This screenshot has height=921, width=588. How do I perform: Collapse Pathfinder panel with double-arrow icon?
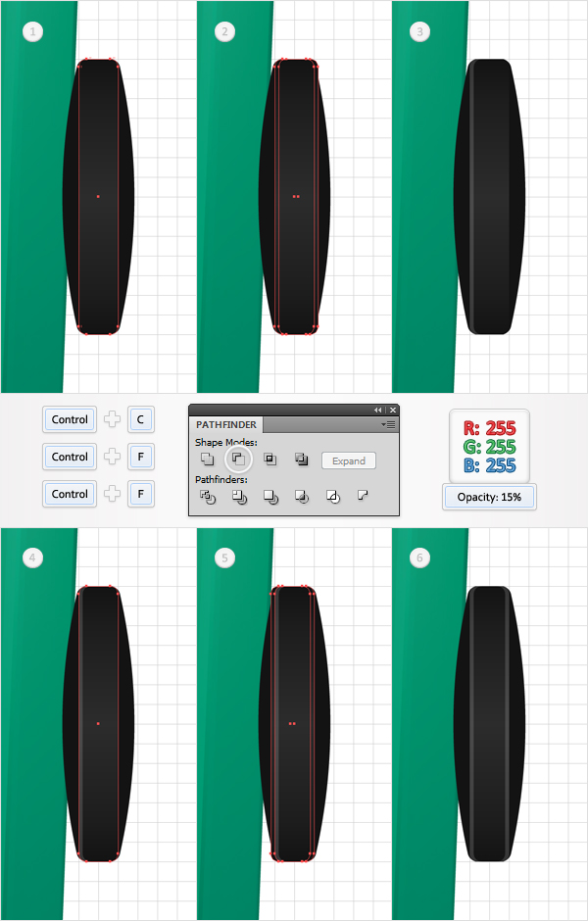click(x=377, y=410)
